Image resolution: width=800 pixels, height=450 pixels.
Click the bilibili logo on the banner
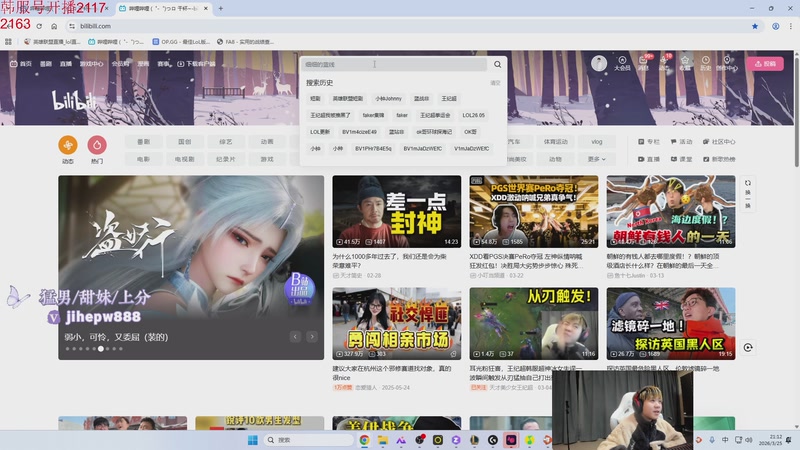click(x=74, y=100)
